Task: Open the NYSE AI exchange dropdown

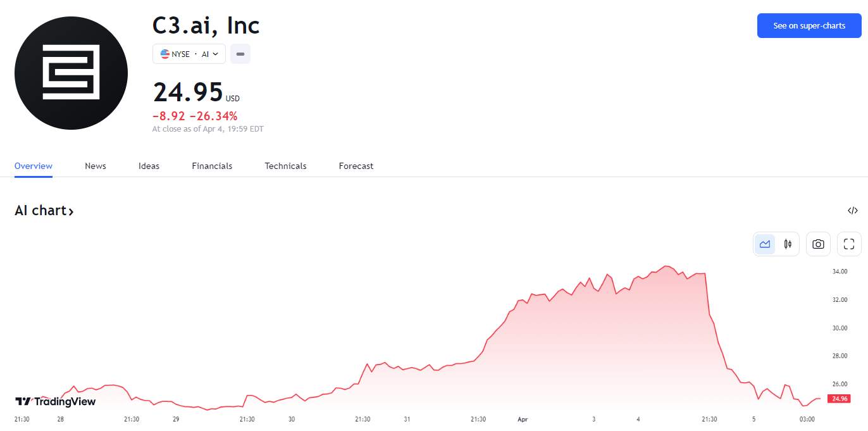Action: (x=189, y=54)
